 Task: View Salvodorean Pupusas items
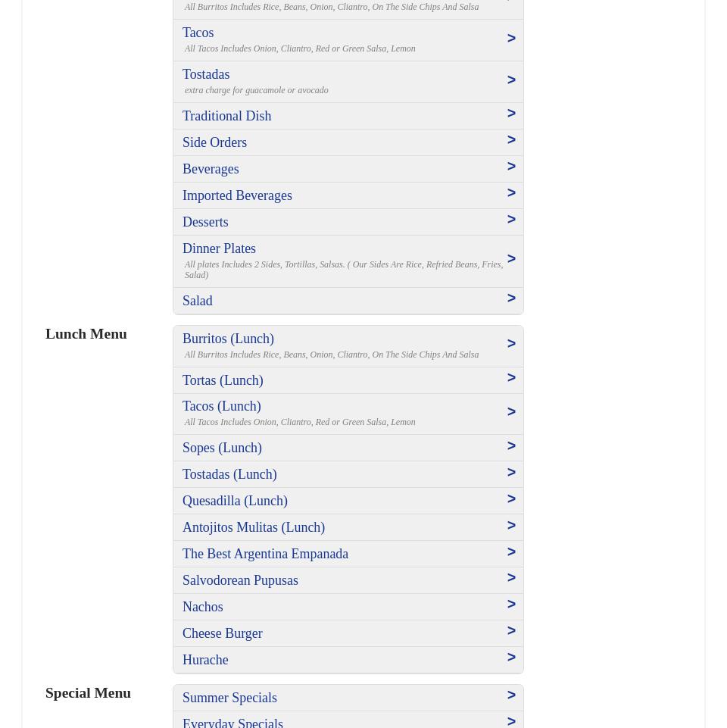point(240,580)
